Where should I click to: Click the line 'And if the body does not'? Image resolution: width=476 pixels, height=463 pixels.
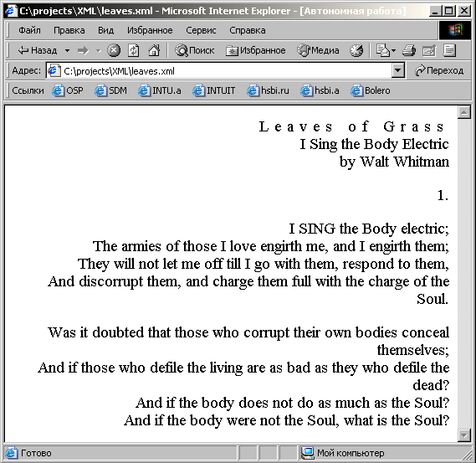(292, 404)
